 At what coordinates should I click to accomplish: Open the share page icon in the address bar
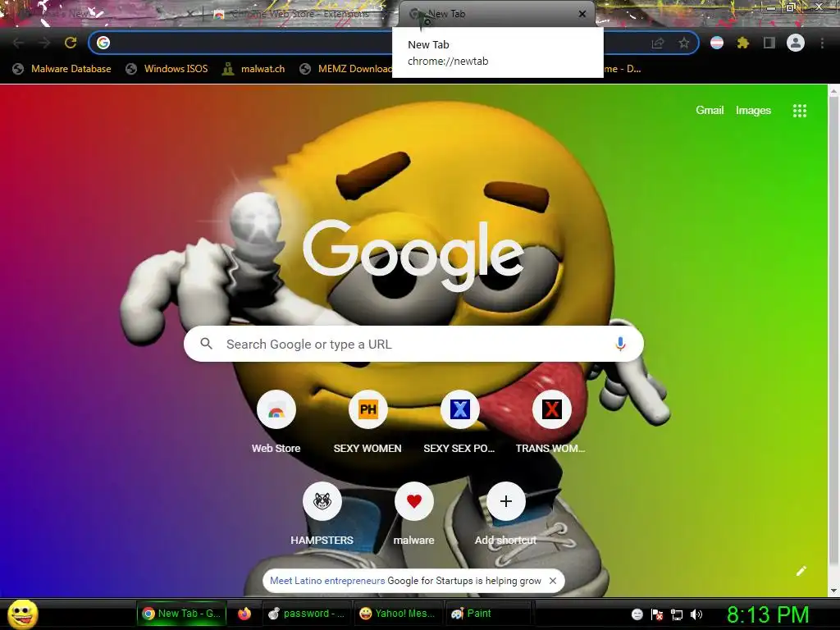[x=657, y=43]
